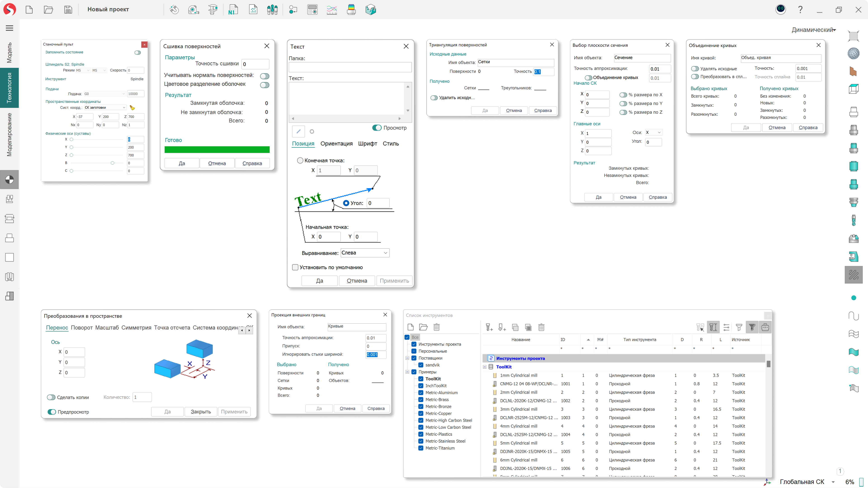Toggle the Просмотр preview switch
Viewport: 868px width, 488px height.
tap(377, 128)
